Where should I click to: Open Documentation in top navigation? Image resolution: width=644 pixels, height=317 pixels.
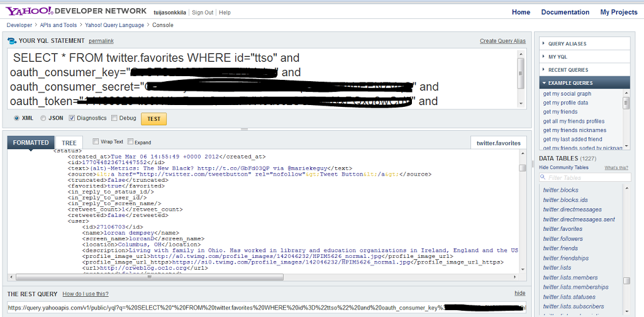tap(565, 12)
